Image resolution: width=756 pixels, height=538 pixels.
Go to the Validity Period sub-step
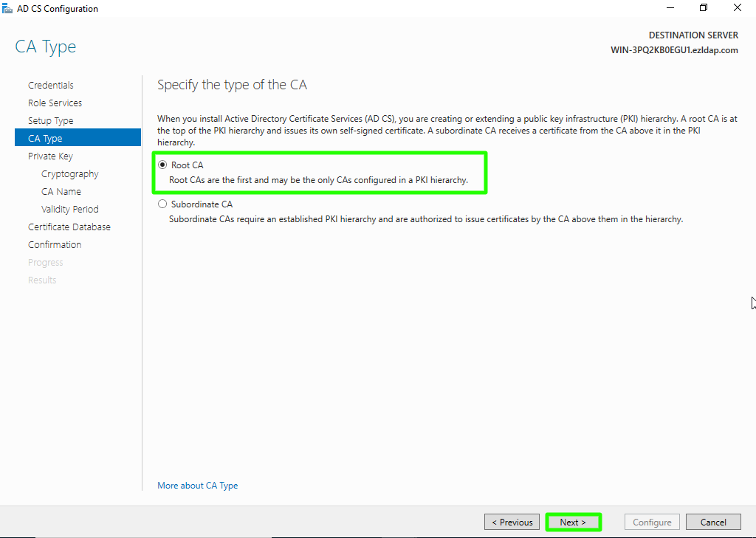tap(70, 210)
